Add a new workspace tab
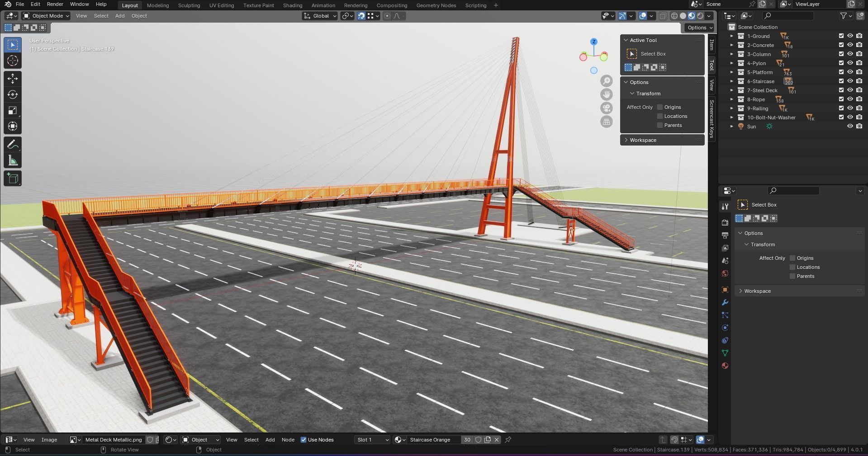Image resolution: width=868 pixels, height=456 pixels. 496,5
